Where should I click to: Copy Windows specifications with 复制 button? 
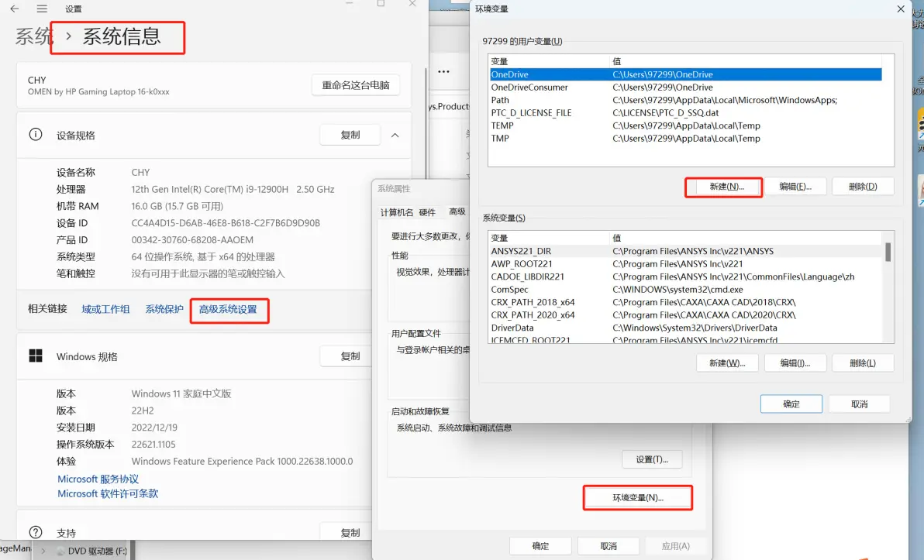(350, 356)
